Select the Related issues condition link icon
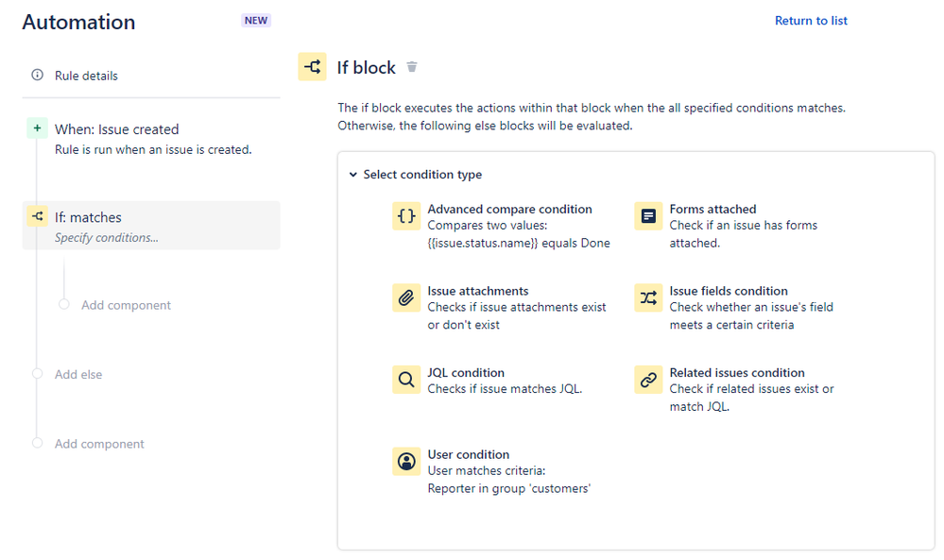The width and height of the screenshot is (944, 560). tap(648, 380)
